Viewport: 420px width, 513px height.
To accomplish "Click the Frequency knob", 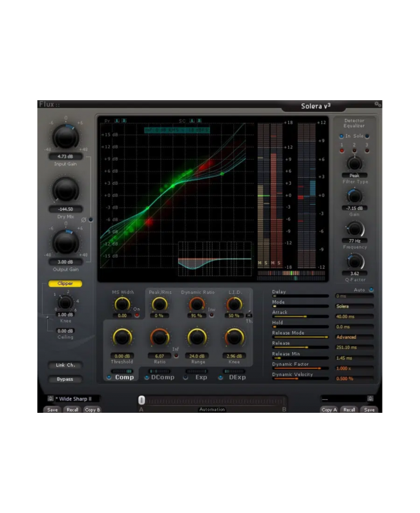I will coord(355,229).
